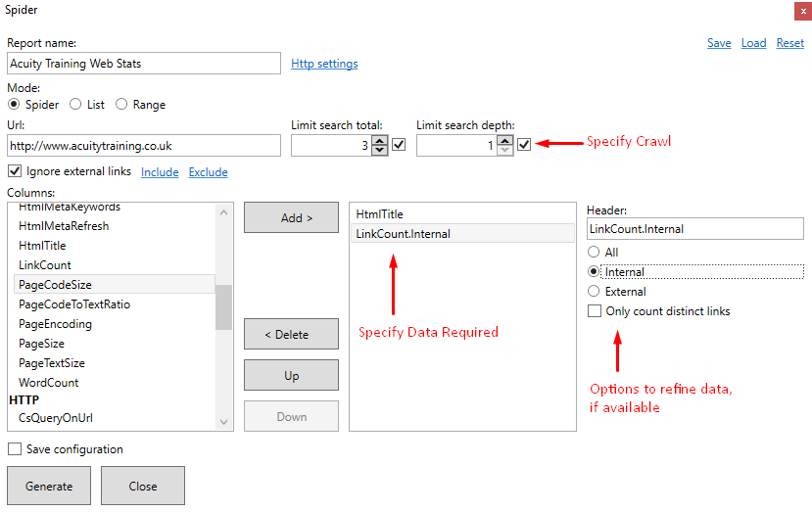Image resolution: width=812 pixels, height=513 pixels.
Task: Select PageTextSize in Columns list
Action: tap(115, 363)
